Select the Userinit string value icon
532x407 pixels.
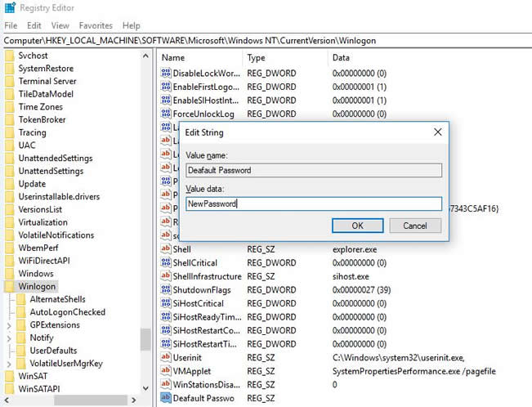pyautogui.click(x=165, y=357)
